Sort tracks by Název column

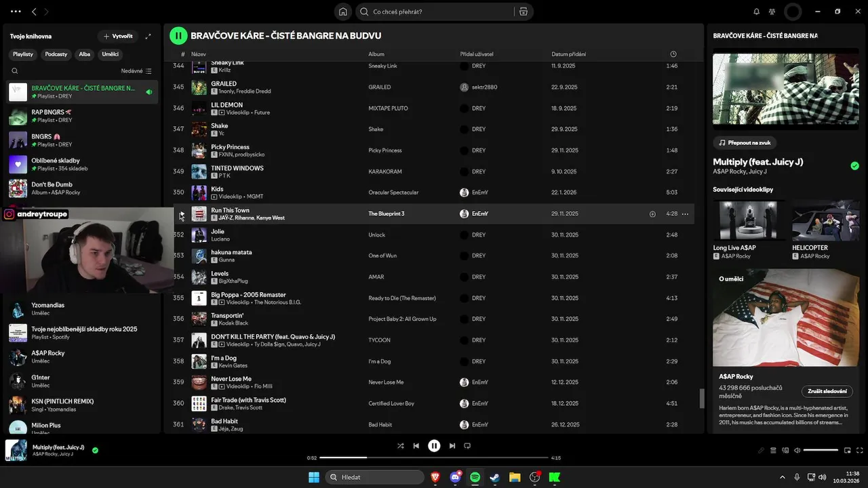[x=199, y=54]
